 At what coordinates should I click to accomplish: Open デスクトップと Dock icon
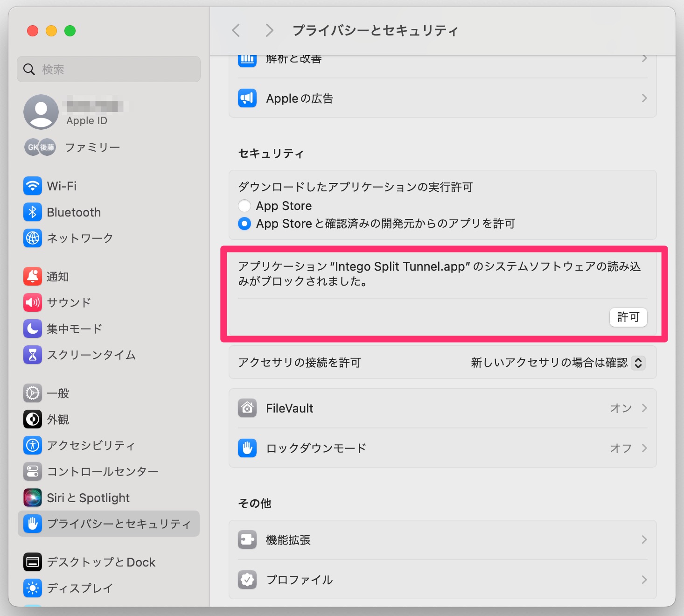pos(33,562)
